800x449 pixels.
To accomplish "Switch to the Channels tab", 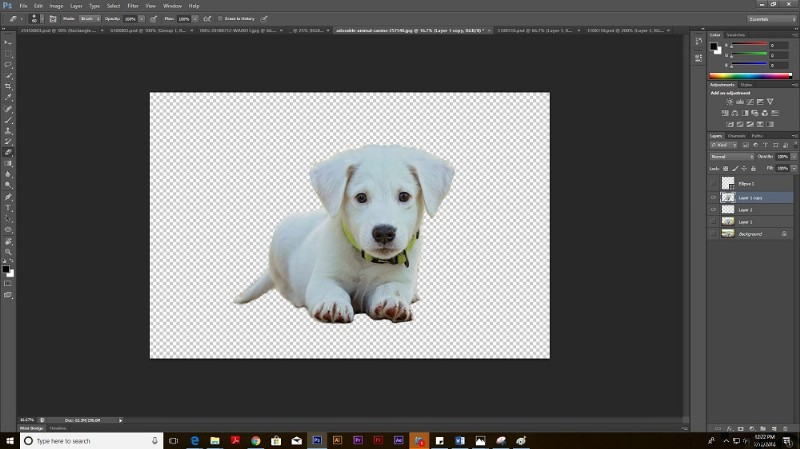I will click(x=736, y=136).
